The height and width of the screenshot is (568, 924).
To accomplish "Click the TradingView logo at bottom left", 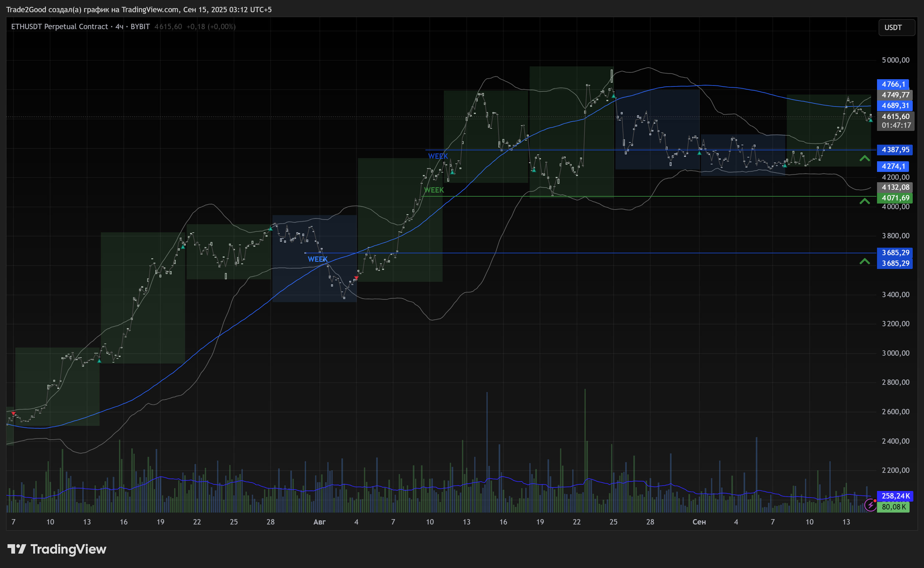I will [x=57, y=549].
